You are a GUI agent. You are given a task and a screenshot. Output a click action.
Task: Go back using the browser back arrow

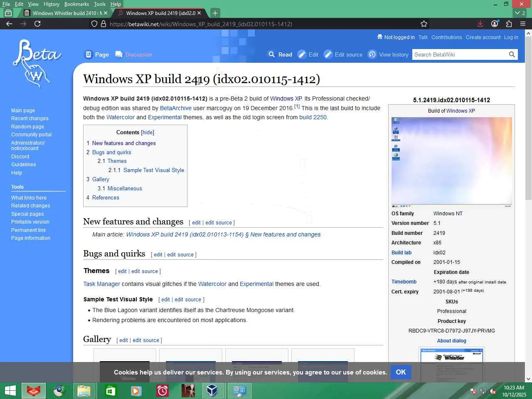coord(9,24)
